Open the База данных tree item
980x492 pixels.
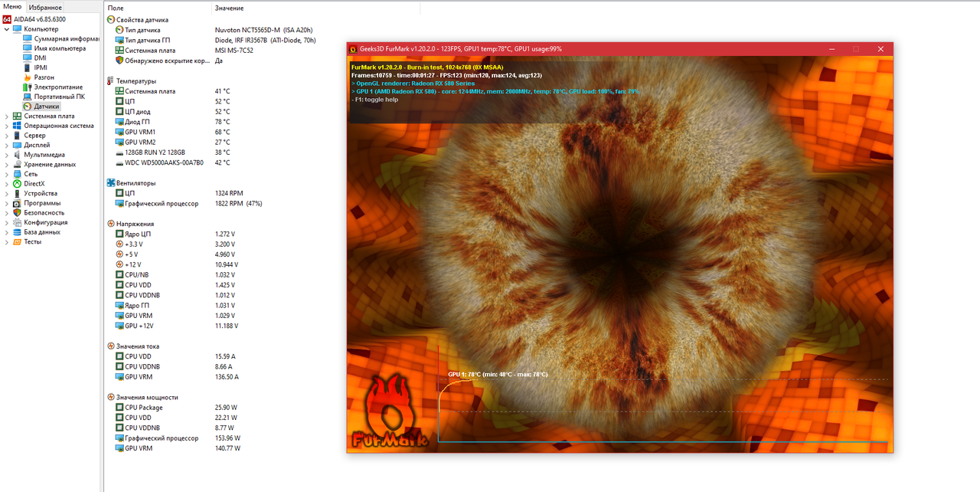click(41, 231)
